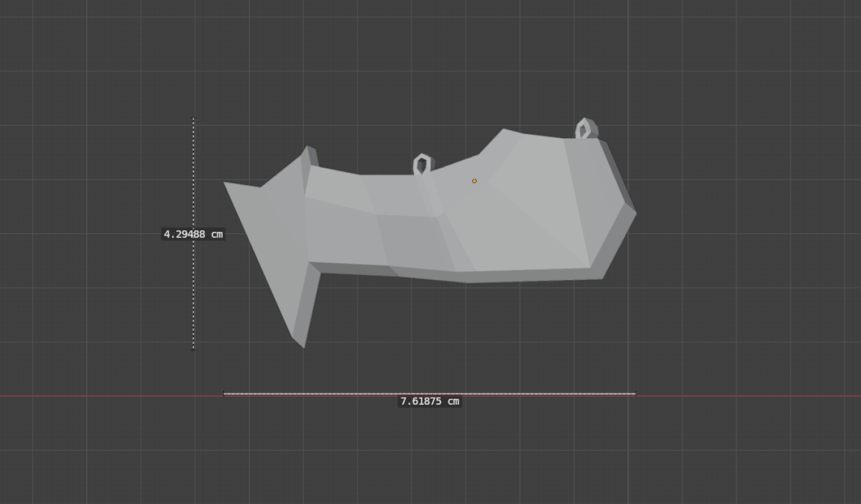This screenshot has height=504, width=861.
Task: Click the bottom endpoint of the vertical ruler
Action: (193, 350)
